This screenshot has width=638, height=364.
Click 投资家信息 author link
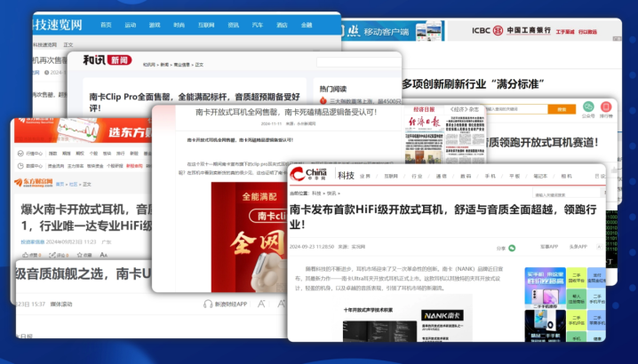[33, 241]
